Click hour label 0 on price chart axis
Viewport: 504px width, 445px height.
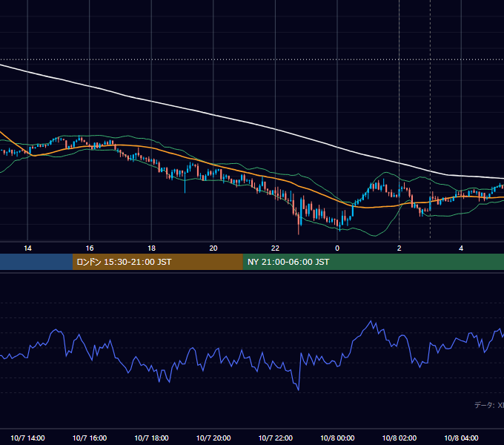337,248
